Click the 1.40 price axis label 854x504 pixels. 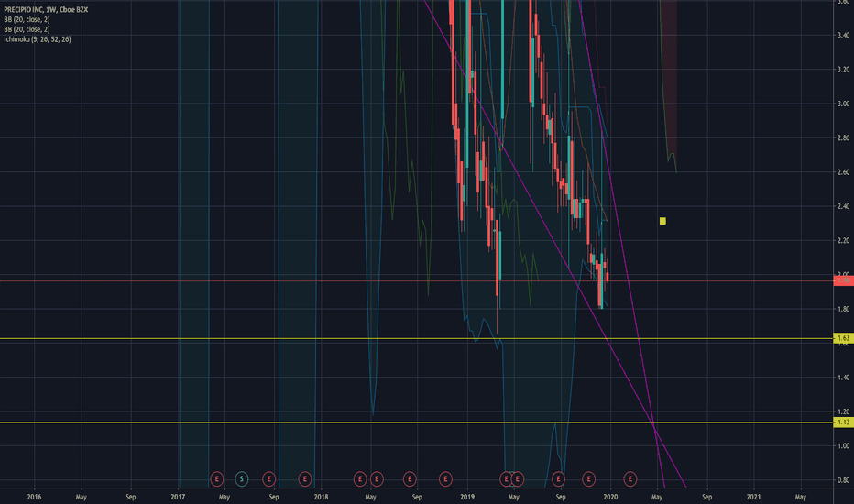[x=844, y=378]
